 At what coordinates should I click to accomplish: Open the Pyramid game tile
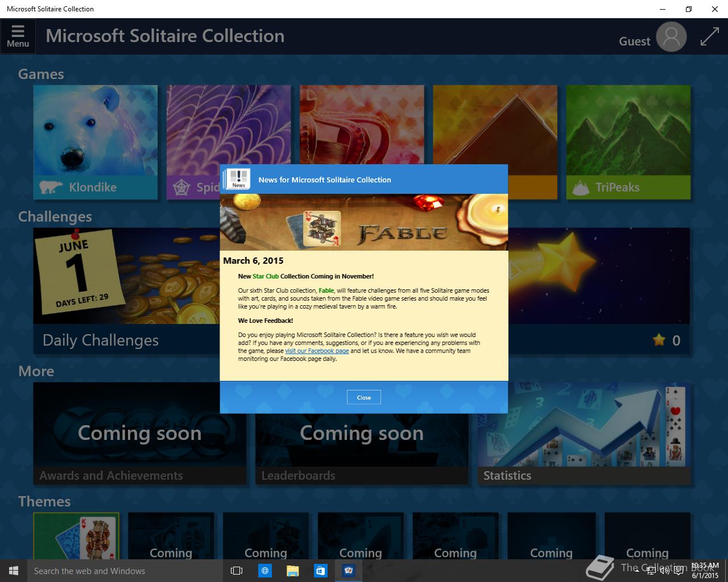(495, 125)
